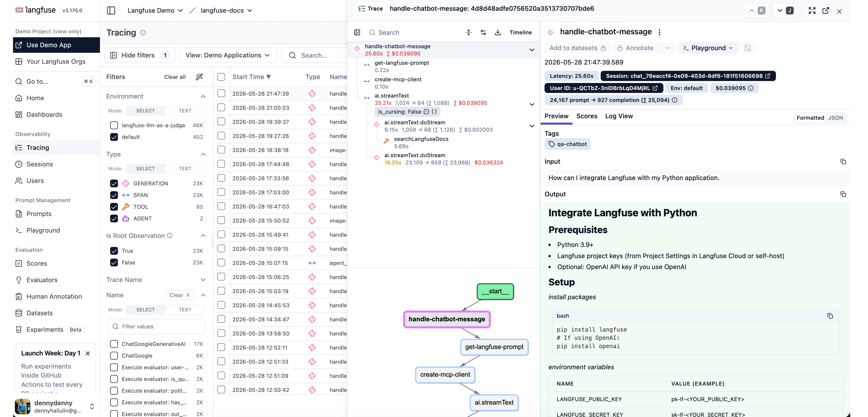Screen dimensions: 868x417
Task: Uncheck the TOOL type filter
Action: 114,207
